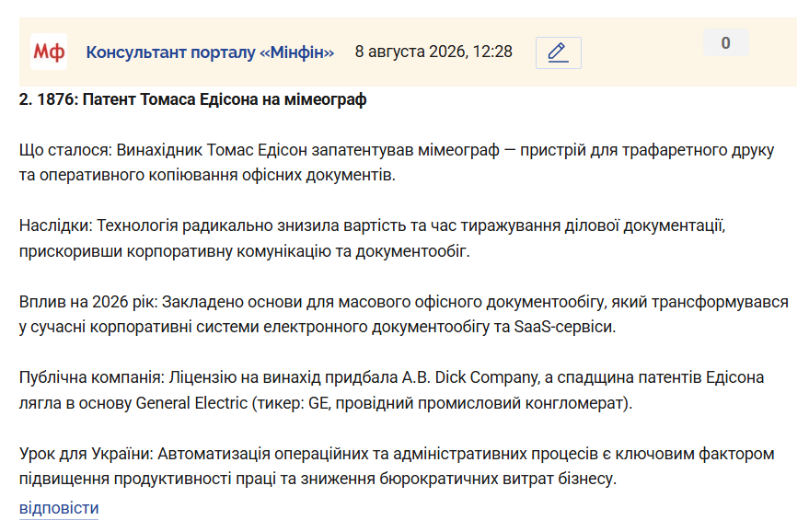The height and width of the screenshot is (532, 809).
Task: Open profile «Консультант порталу «Мінфін»»
Action: click(x=210, y=52)
